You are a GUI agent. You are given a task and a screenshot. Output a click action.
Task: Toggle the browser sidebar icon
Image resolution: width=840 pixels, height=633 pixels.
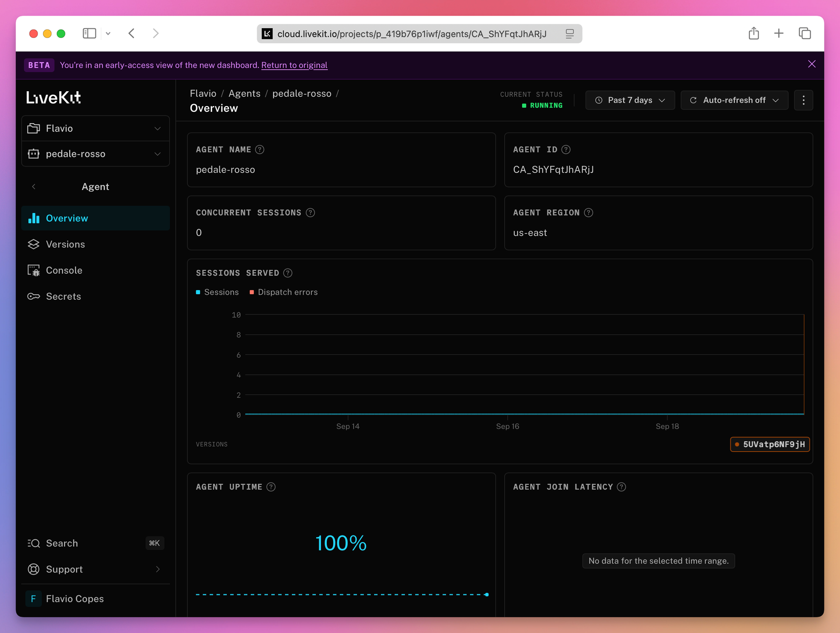tap(89, 33)
